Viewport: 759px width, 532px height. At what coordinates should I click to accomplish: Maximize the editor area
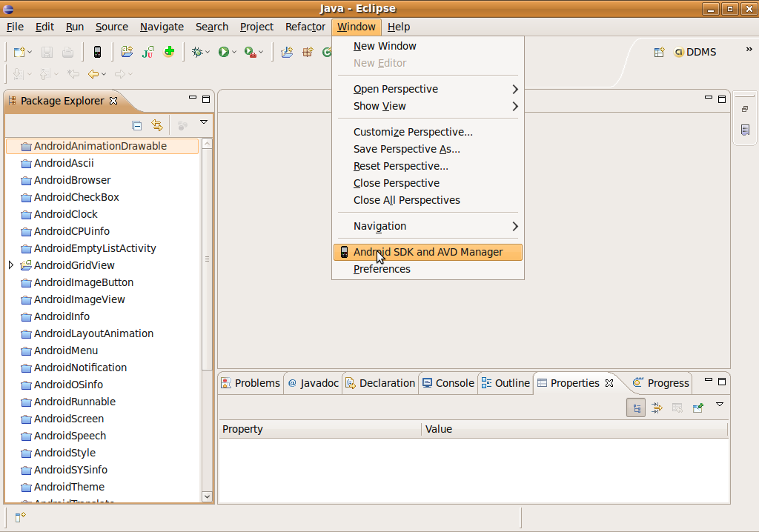pos(722,99)
